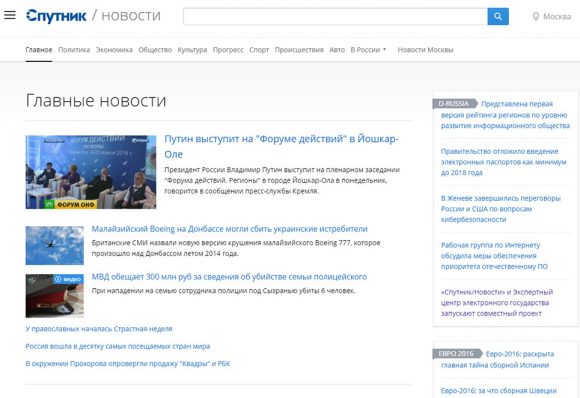The height and width of the screenshot is (398, 580).
Task: Click the location pin icon near Москва
Action: pyautogui.click(x=535, y=17)
